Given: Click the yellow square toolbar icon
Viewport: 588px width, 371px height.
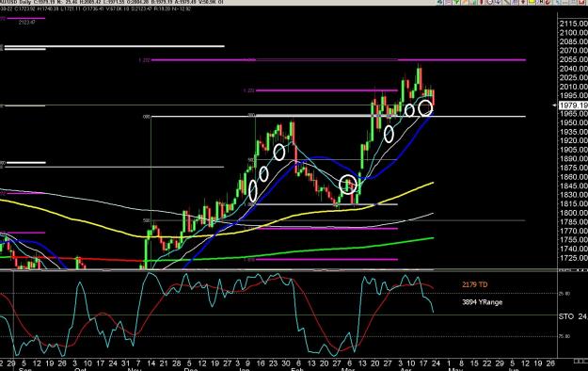Looking at the screenshot, I should tap(532, 2).
